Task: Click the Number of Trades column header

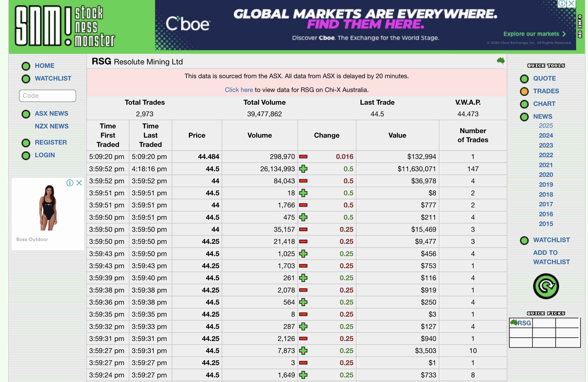Action: point(473,135)
